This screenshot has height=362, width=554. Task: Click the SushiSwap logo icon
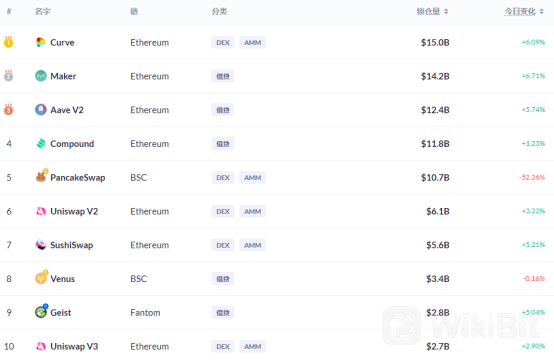41,245
